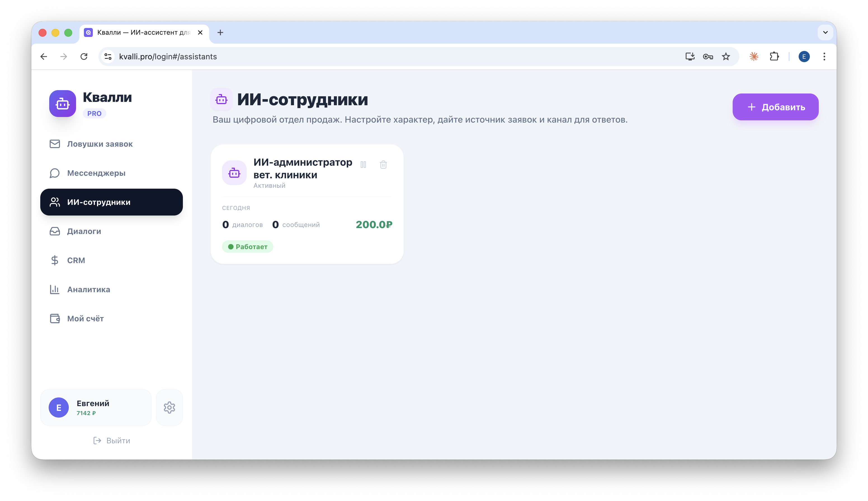Open the browser extensions puzzle menu
The height and width of the screenshot is (501, 868).
[x=774, y=57]
